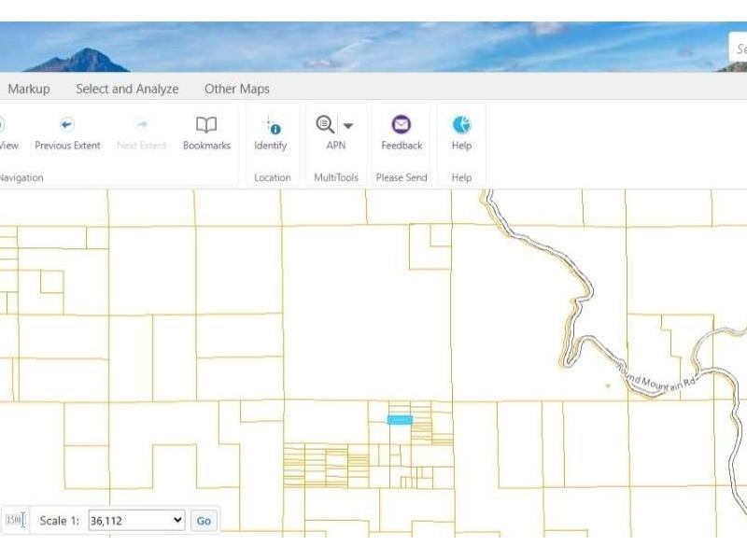Switch to the Markup tab

pyautogui.click(x=29, y=89)
